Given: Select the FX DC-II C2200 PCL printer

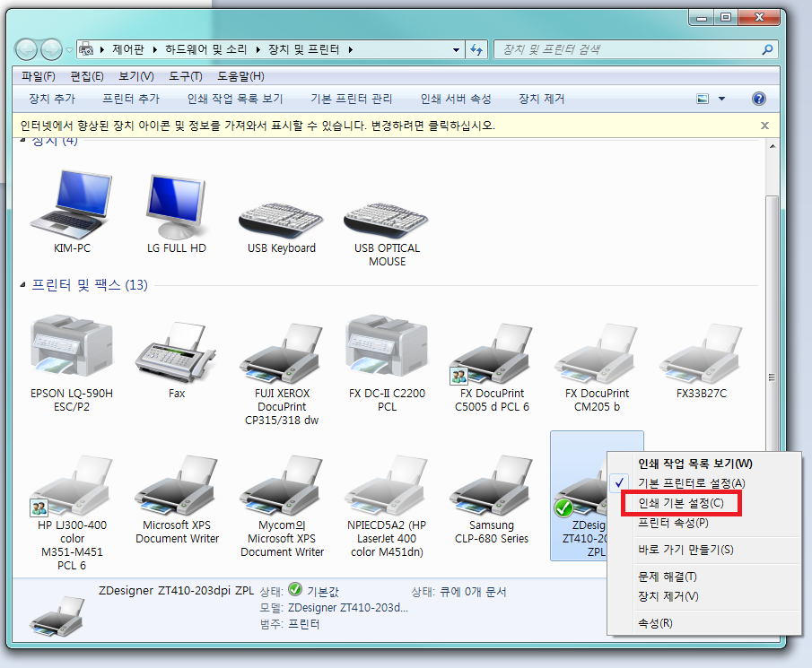Looking at the screenshot, I should pyautogui.click(x=387, y=346).
